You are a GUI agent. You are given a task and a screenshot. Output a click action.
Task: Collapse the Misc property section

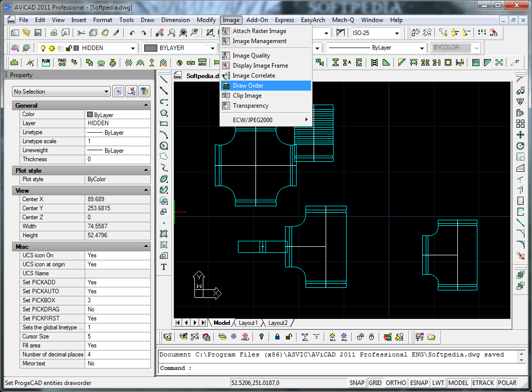[146, 246]
